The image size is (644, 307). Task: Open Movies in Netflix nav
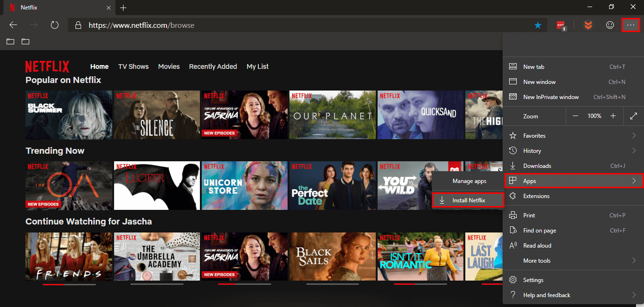coord(169,66)
